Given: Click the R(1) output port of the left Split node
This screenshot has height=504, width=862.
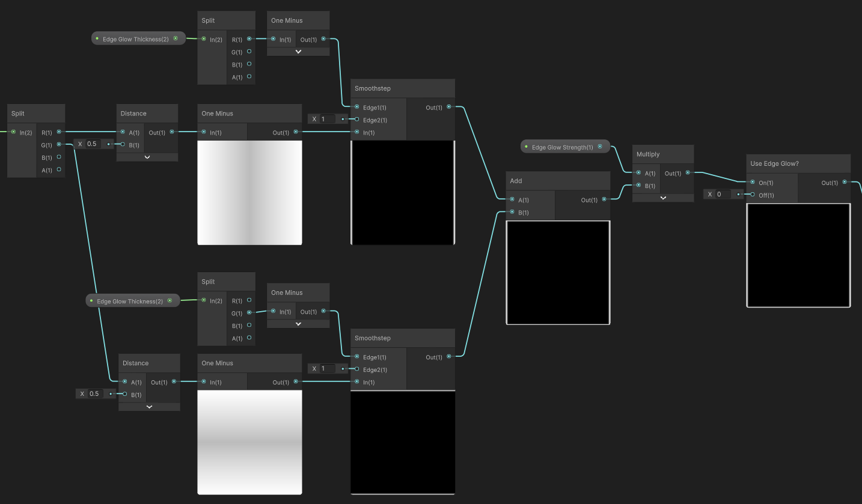Looking at the screenshot, I should click(58, 132).
